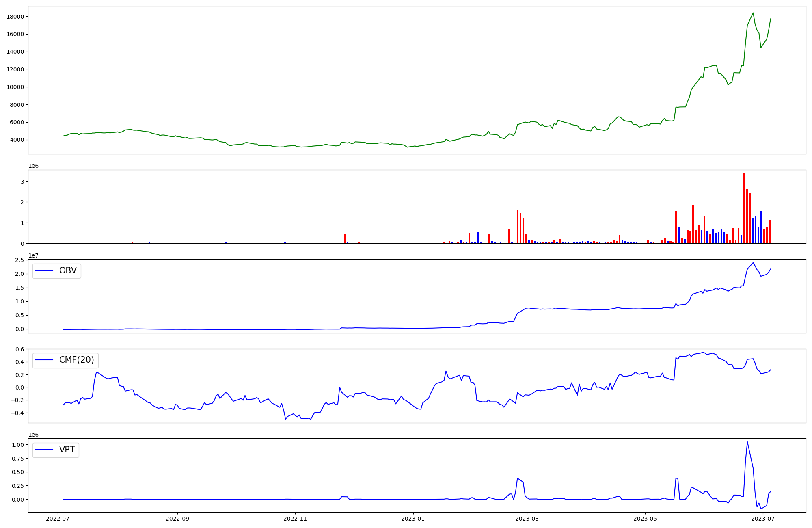Viewport: 812px width, 528px height.
Task: Click the 18000 price axis label
Action: pos(15,17)
